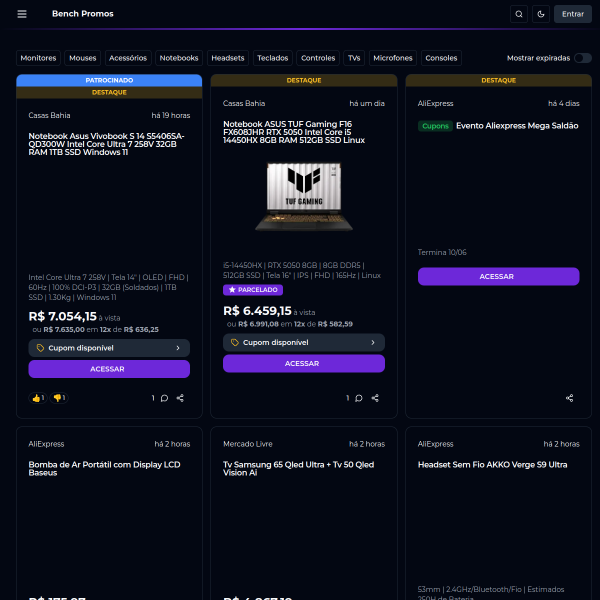Viewport: 600px width, 600px height.
Task: Click 'Mercado Livre' store label
Action: (248, 444)
